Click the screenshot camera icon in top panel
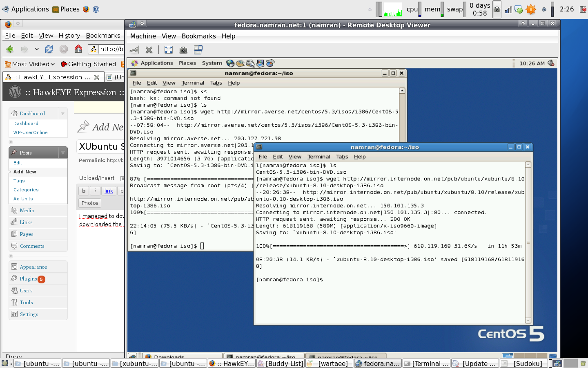The width and height of the screenshot is (588, 368). tap(497, 9)
